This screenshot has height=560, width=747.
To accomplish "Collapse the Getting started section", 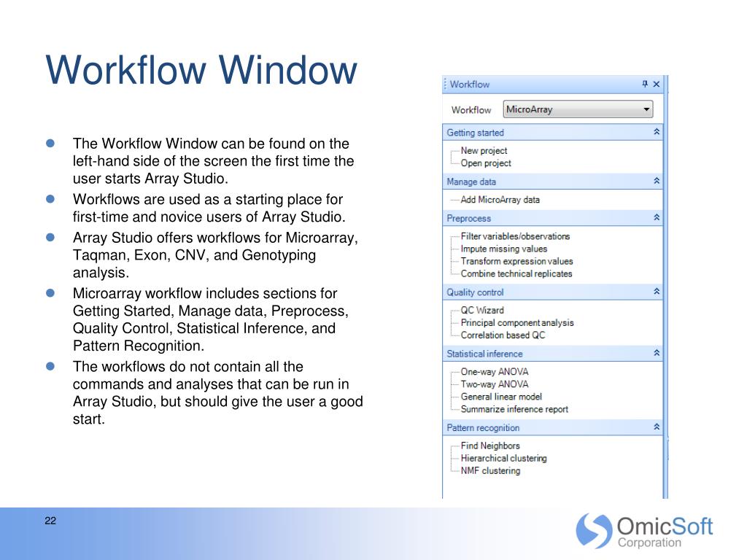I will pyautogui.click(x=657, y=132).
